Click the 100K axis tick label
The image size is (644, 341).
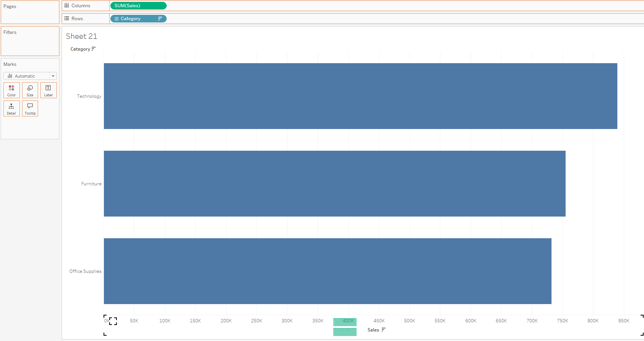point(165,321)
